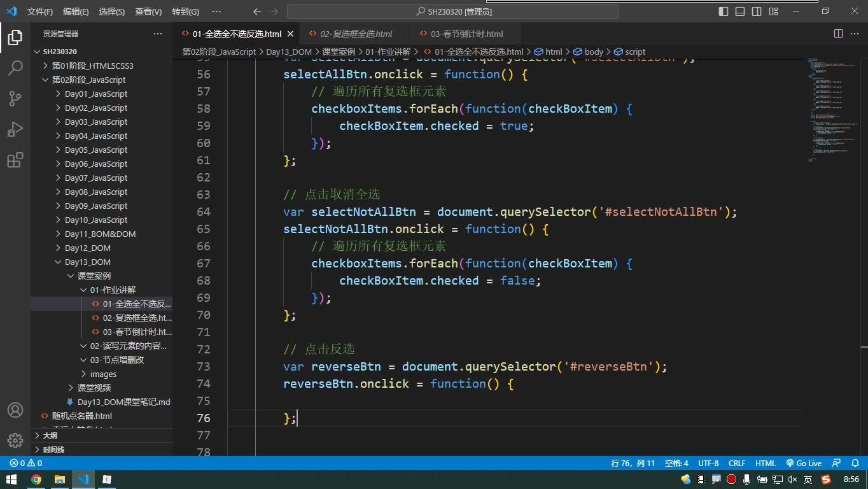Expand the 时间线 timeline section
The height and width of the screenshot is (489, 868).
point(102,450)
